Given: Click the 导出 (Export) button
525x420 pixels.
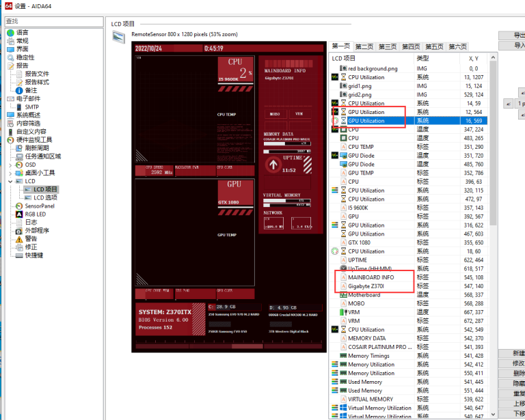Looking at the screenshot, I should (516, 35).
